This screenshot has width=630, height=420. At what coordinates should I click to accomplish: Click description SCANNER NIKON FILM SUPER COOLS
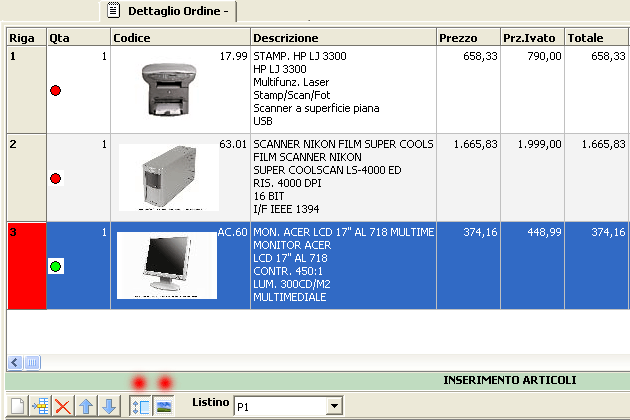(x=343, y=144)
